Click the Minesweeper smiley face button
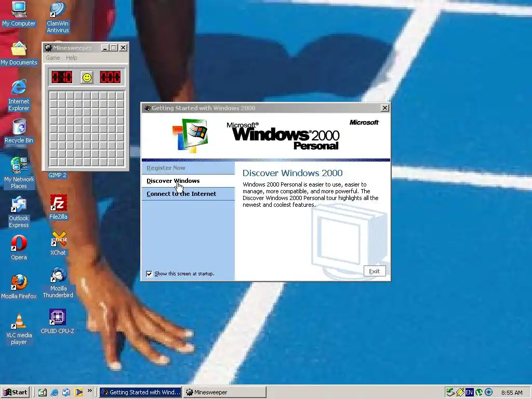Screen dimensions: 532x399 click(87, 77)
